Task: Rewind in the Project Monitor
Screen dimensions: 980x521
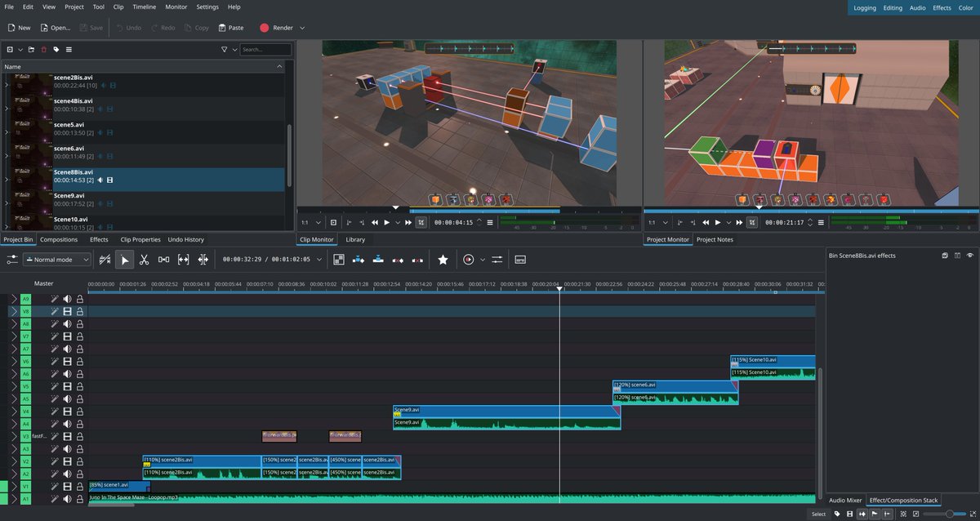Action: [x=706, y=222]
